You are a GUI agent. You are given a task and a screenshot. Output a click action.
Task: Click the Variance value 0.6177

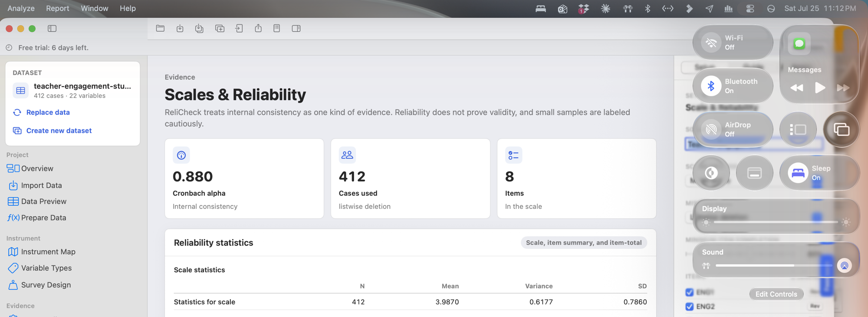tap(541, 302)
